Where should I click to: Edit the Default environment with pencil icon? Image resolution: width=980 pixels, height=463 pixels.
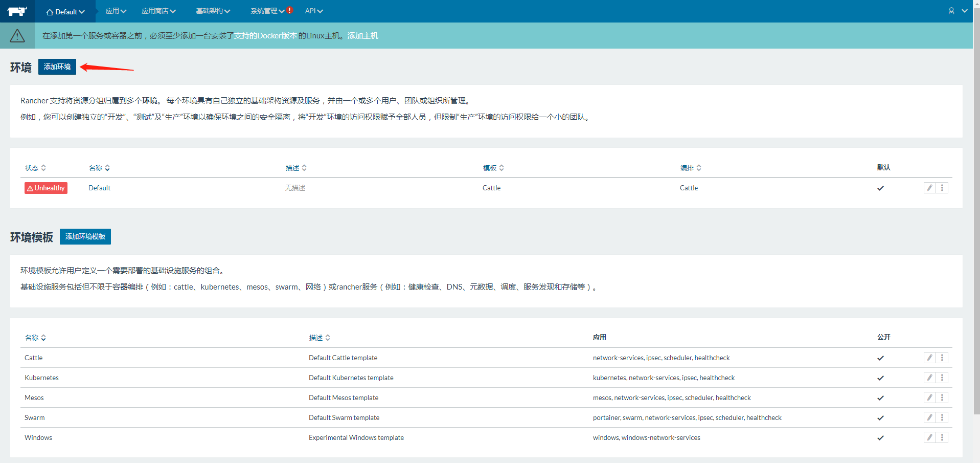click(930, 188)
